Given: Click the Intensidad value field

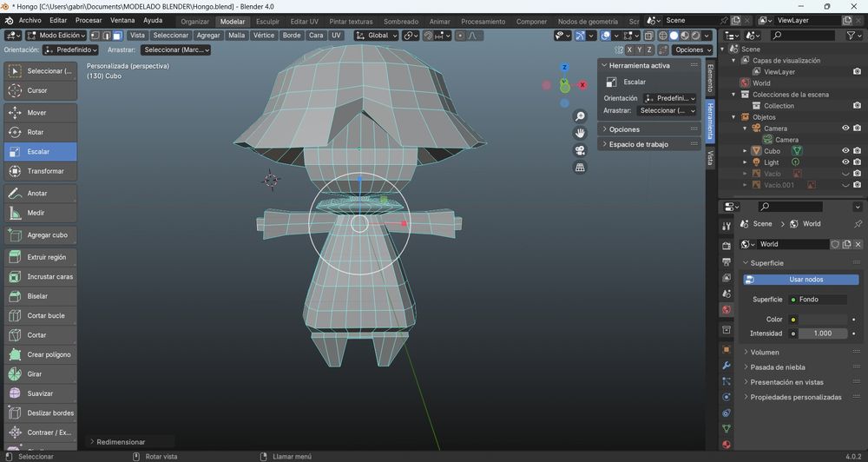Looking at the screenshot, I should pos(822,333).
